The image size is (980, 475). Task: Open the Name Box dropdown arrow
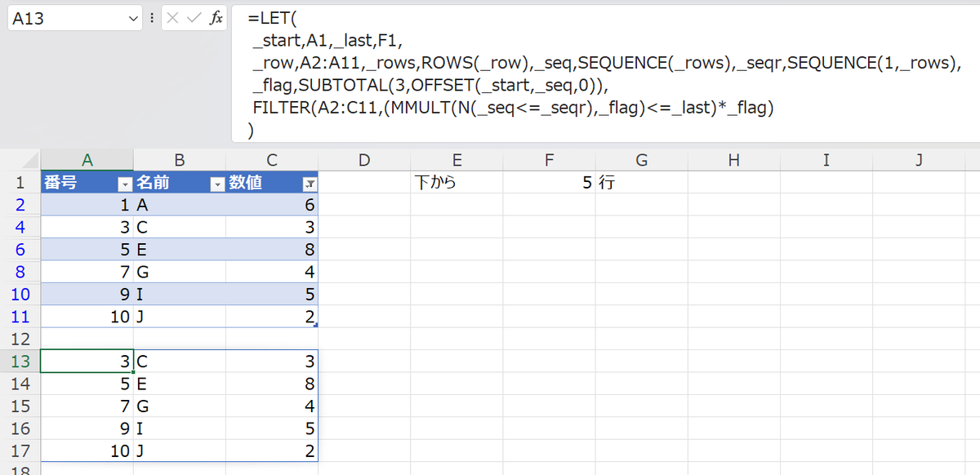pyautogui.click(x=135, y=18)
